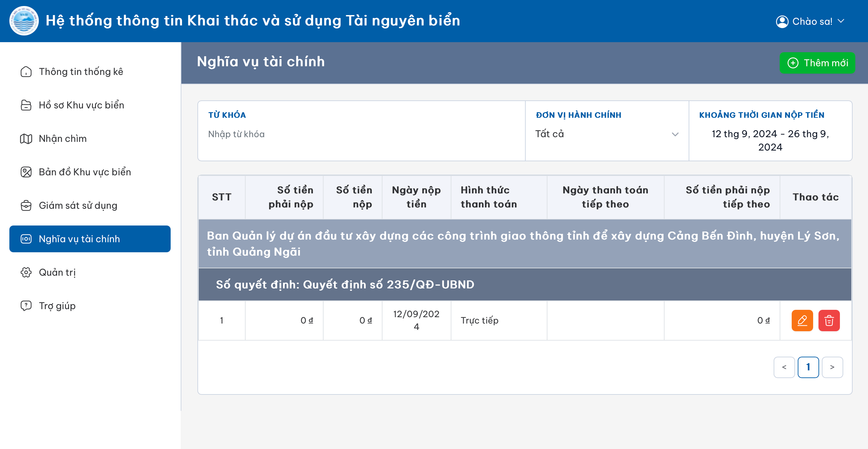Screen dimensions: 868x449
Task: Expand the user menu next to Chào sa!
Action: (841, 21)
